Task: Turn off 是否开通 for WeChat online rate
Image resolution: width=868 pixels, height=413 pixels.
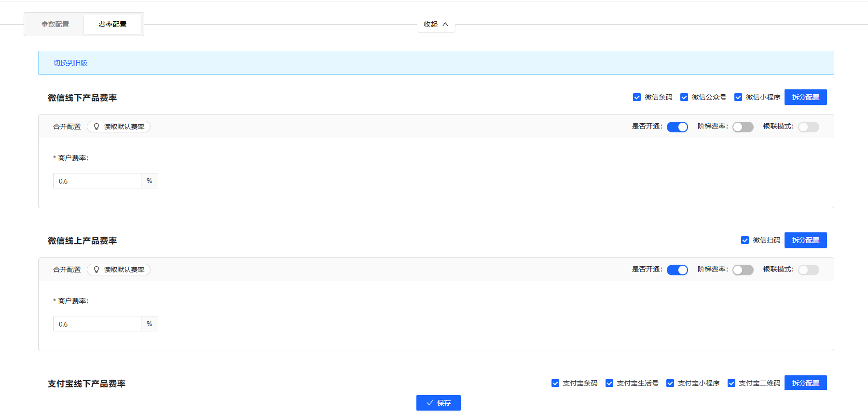Action: click(677, 270)
